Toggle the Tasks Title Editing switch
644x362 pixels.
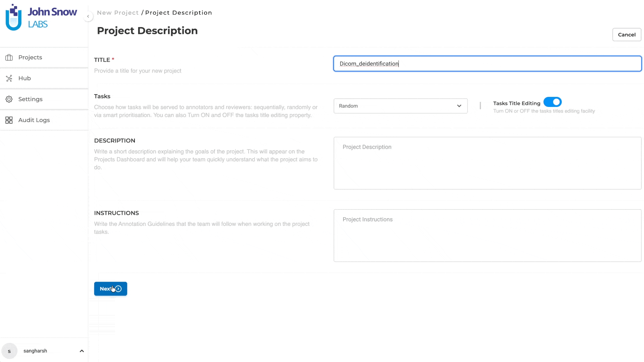pyautogui.click(x=552, y=102)
